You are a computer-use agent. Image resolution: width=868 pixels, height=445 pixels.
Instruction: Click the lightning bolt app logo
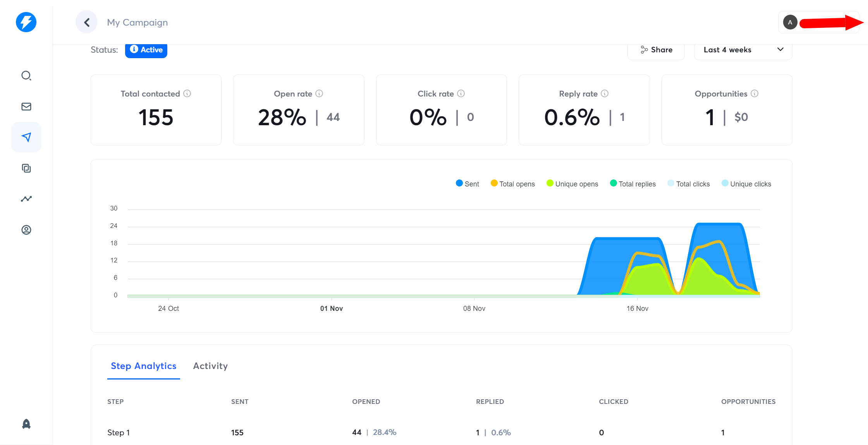pos(26,22)
